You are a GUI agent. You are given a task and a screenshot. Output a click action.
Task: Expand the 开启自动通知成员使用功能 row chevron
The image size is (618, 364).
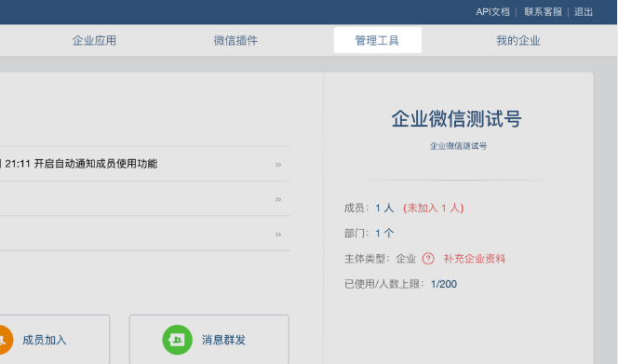tap(278, 165)
